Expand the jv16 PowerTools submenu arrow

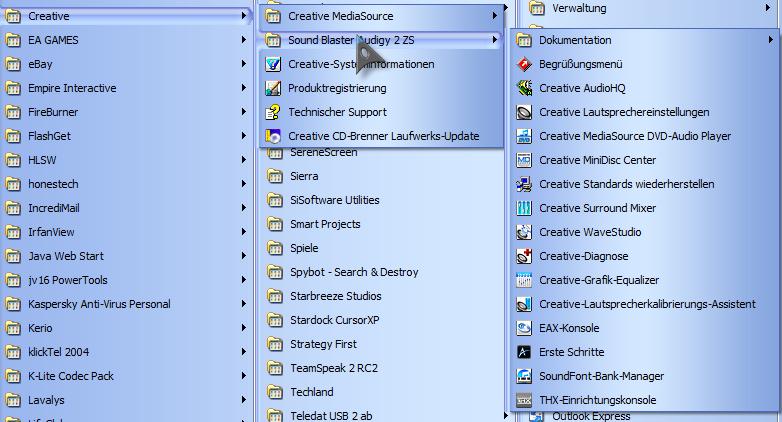point(244,280)
